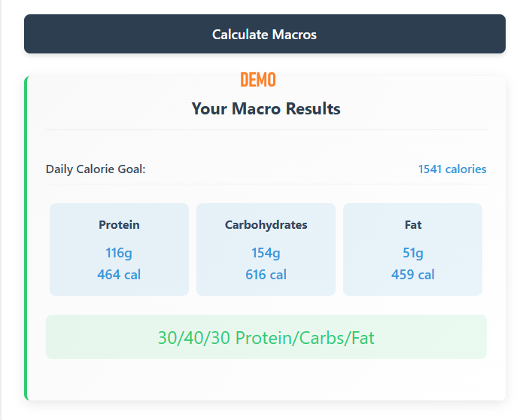This screenshot has height=420, width=526.
Task: Select the 51g fat amount
Action: click(413, 253)
